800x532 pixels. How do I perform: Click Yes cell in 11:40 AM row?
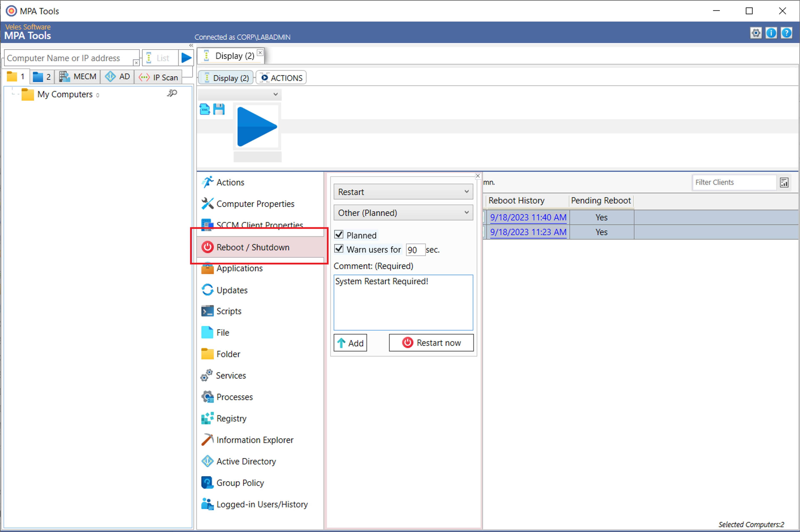(601, 218)
